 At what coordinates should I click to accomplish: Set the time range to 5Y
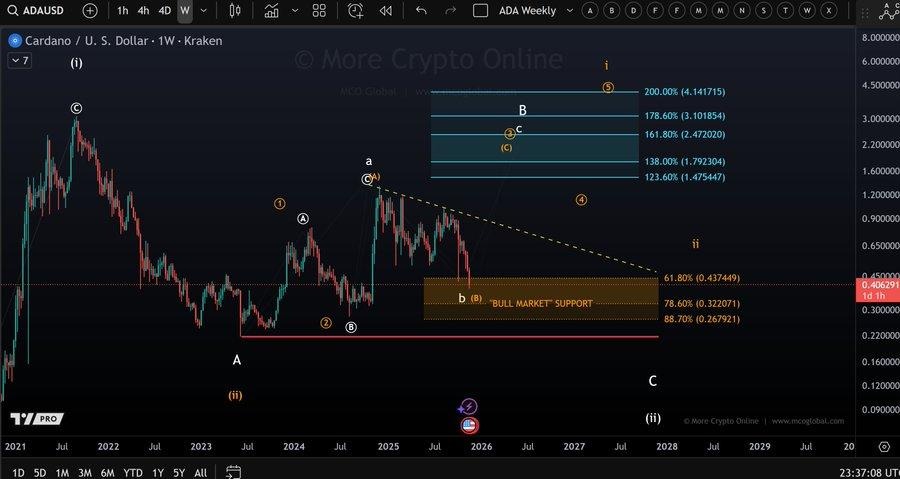pyautogui.click(x=179, y=473)
